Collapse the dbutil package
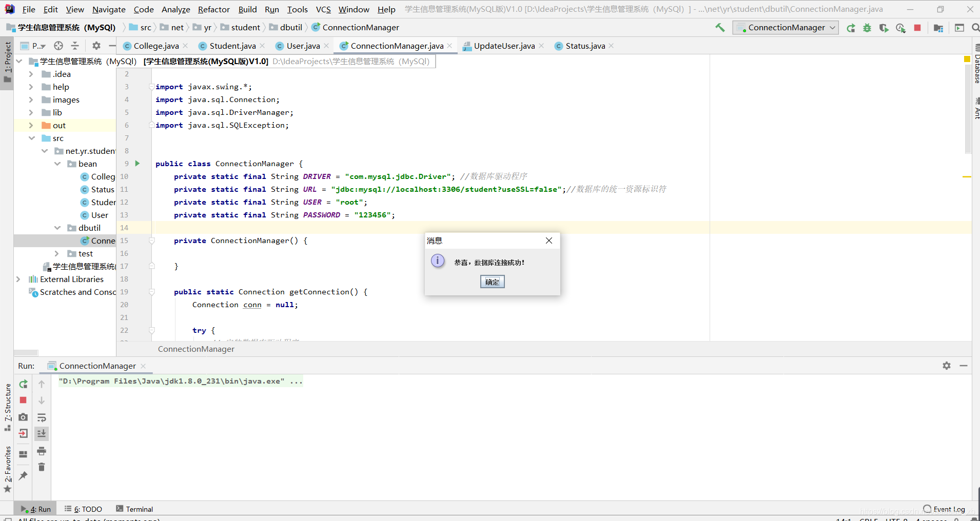 [57, 228]
